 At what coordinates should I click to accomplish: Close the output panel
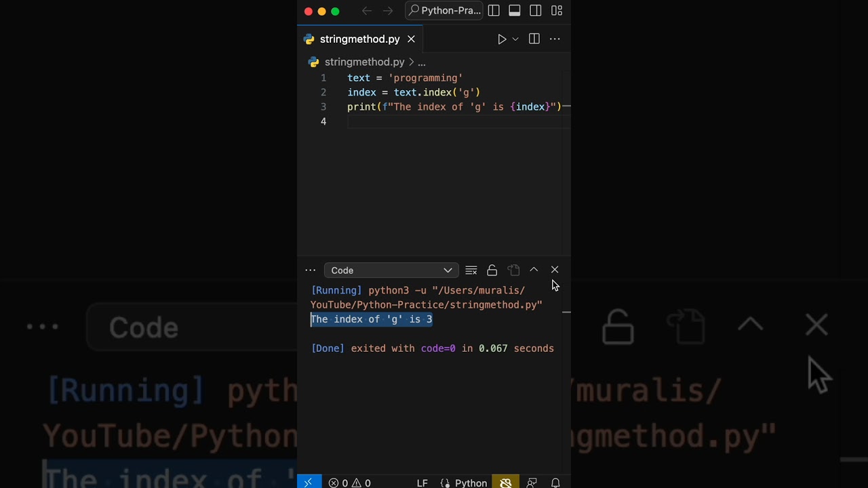[555, 270]
